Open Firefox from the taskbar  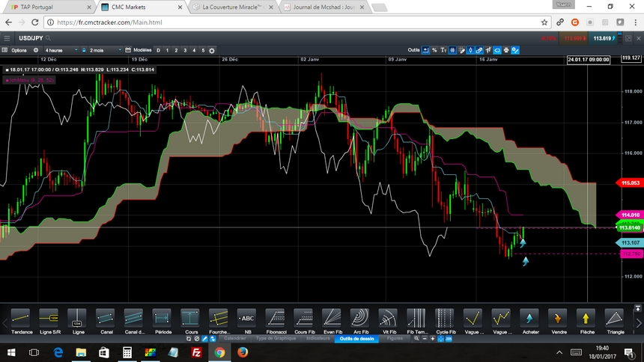[243, 352]
